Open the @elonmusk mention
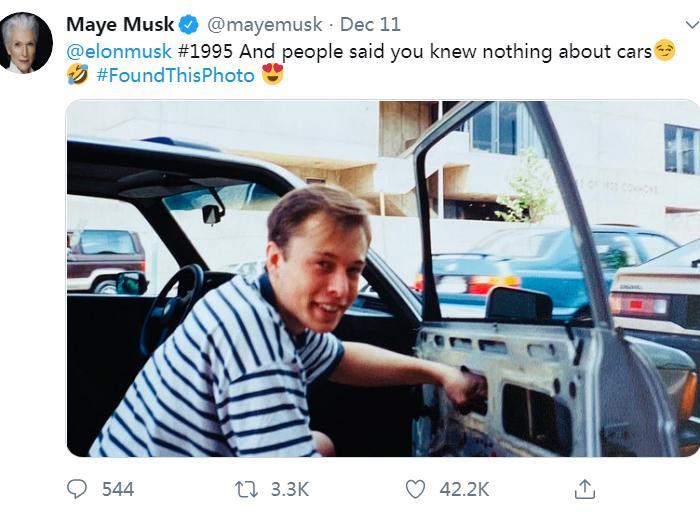 pyautogui.click(x=119, y=51)
